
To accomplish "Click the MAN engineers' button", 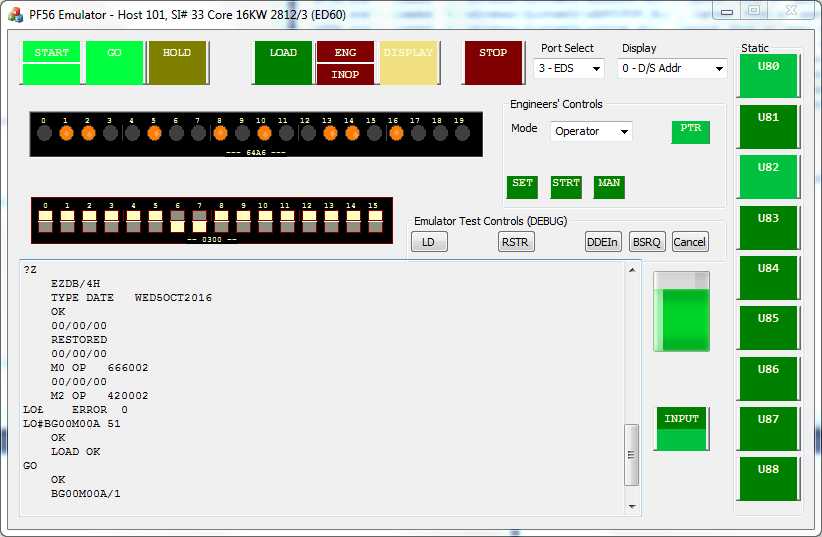I will coord(609,187).
